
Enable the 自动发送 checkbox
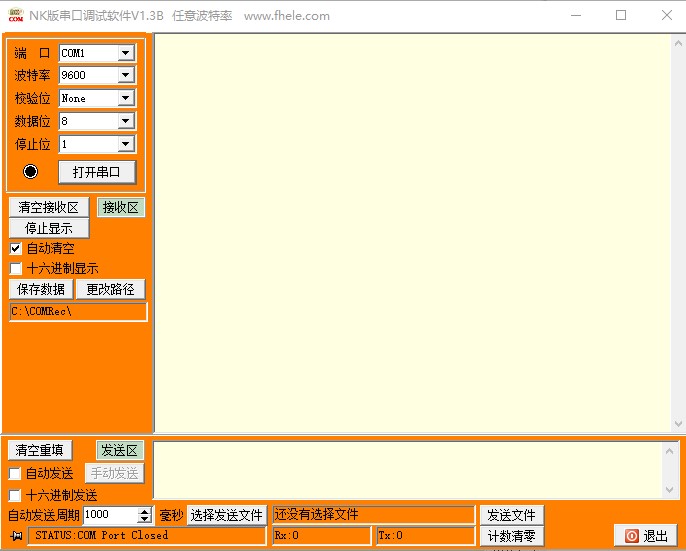[15, 473]
